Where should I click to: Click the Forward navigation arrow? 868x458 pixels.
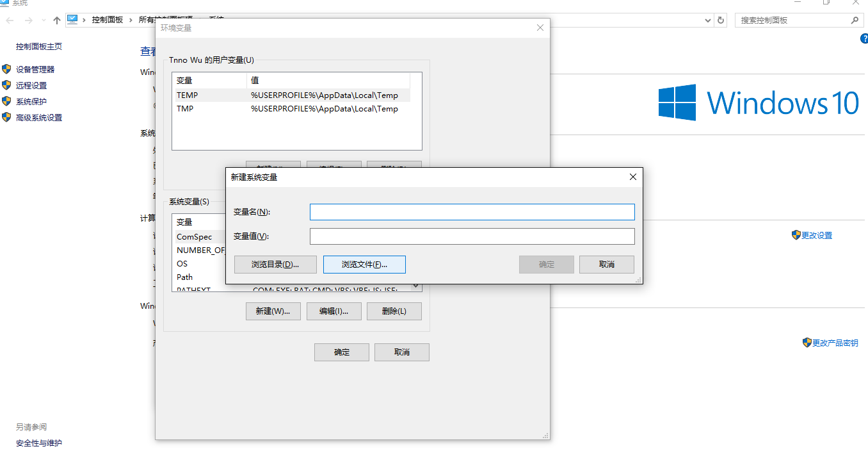[28, 20]
